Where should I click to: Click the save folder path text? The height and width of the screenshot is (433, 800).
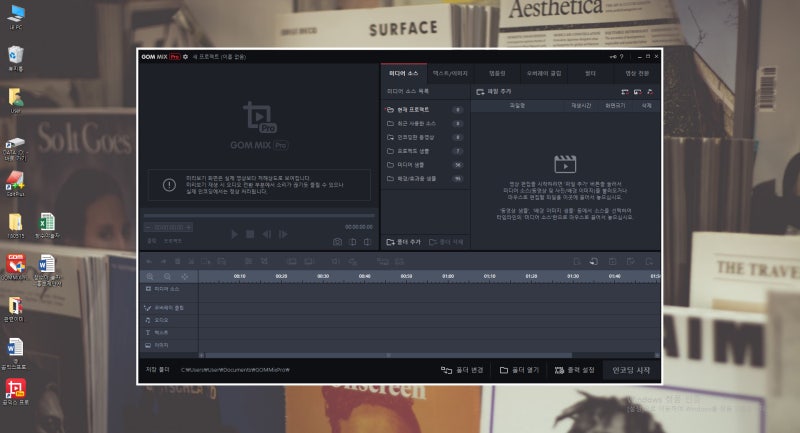(235, 370)
